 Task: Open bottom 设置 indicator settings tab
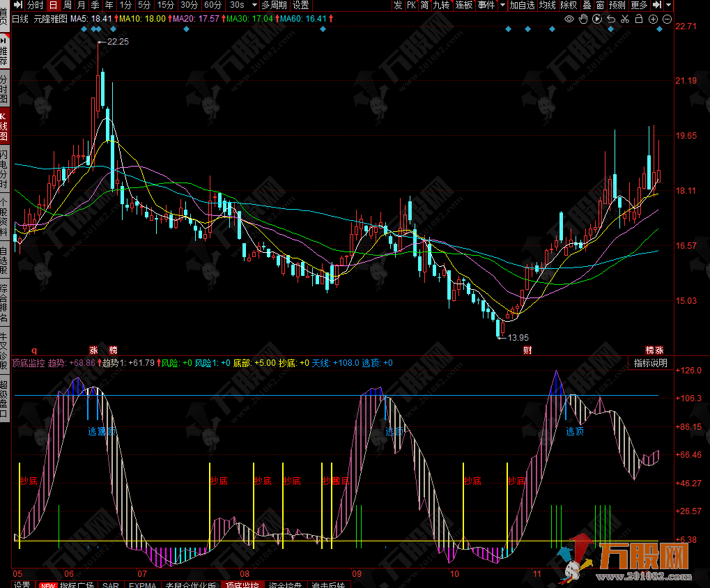pyautogui.click(x=22, y=585)
